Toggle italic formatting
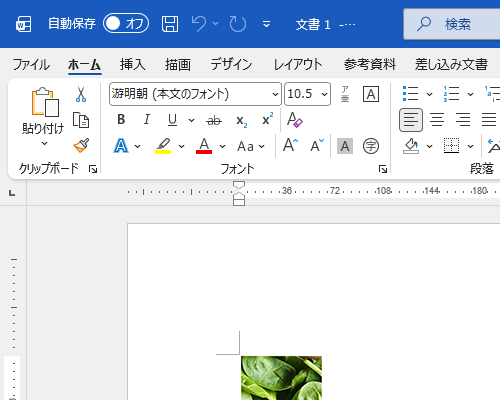The width and height of the screenshot is (500, 400). pos(147,119)
